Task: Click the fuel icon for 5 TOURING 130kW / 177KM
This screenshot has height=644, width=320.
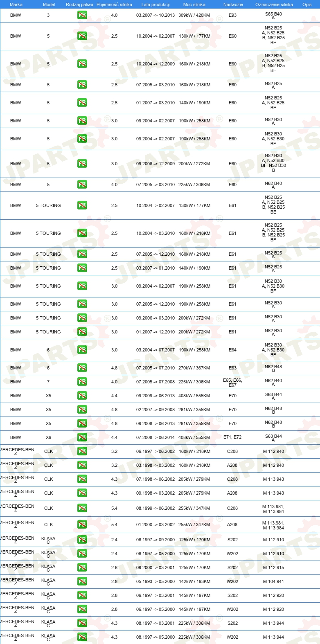Action: coord(82,205)
